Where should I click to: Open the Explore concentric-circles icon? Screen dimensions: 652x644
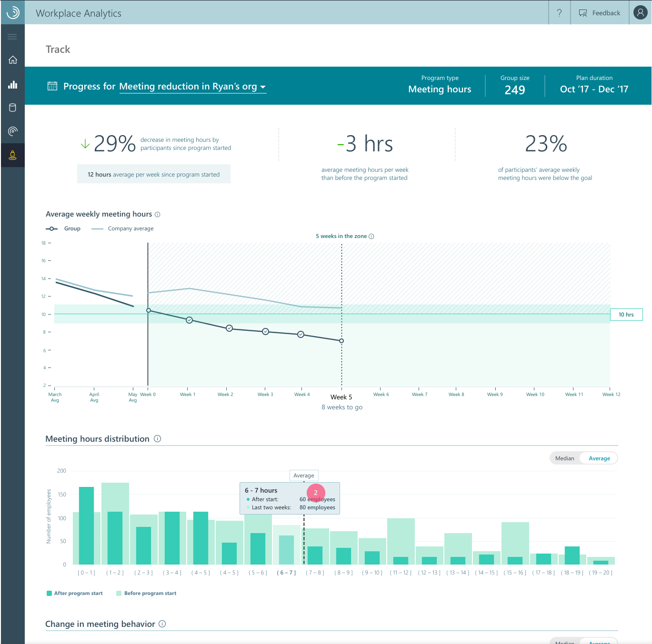tap(12, 131)
